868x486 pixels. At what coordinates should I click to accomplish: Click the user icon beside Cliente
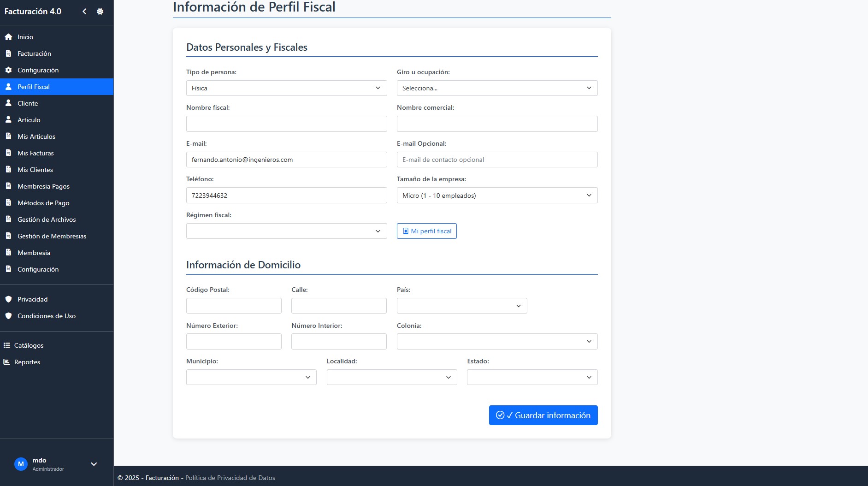[x=8, y=103]
